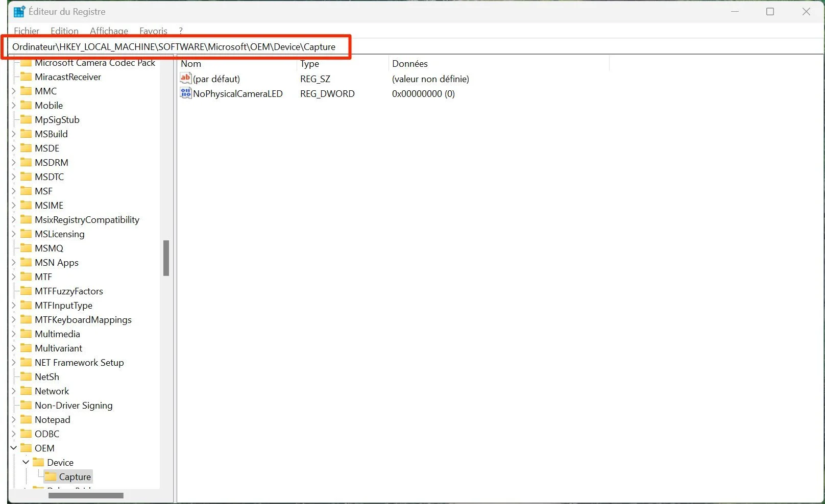Select the MMC folder icon
Screen dimensions: 825x504
[26, 91]
